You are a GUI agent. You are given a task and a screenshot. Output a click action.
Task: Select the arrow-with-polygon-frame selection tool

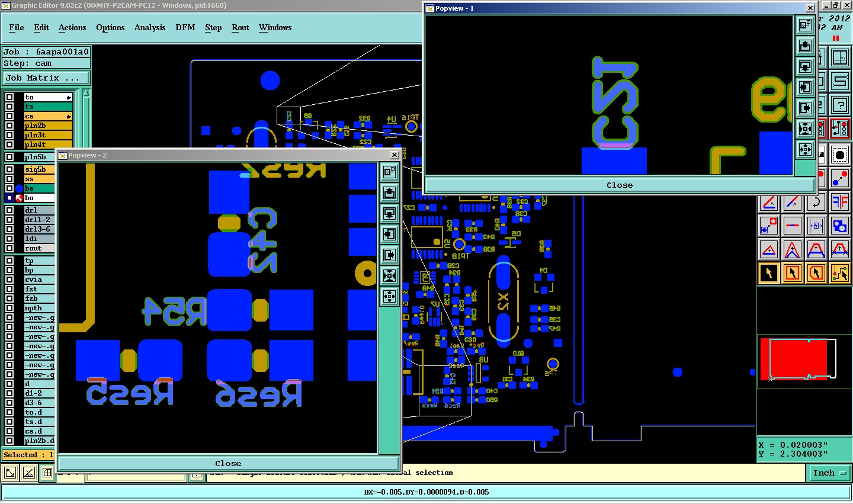[x=816, y=273]
